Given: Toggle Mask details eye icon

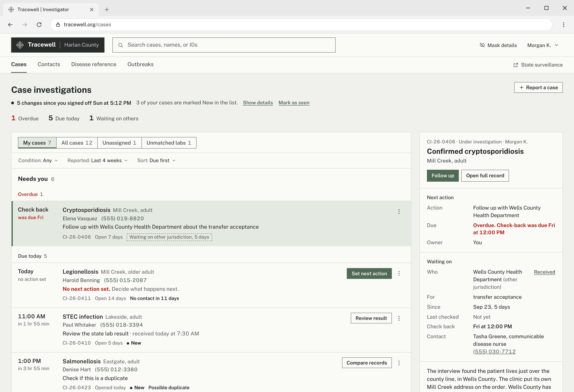Looking at the screenshot, I should pos(482,45).
